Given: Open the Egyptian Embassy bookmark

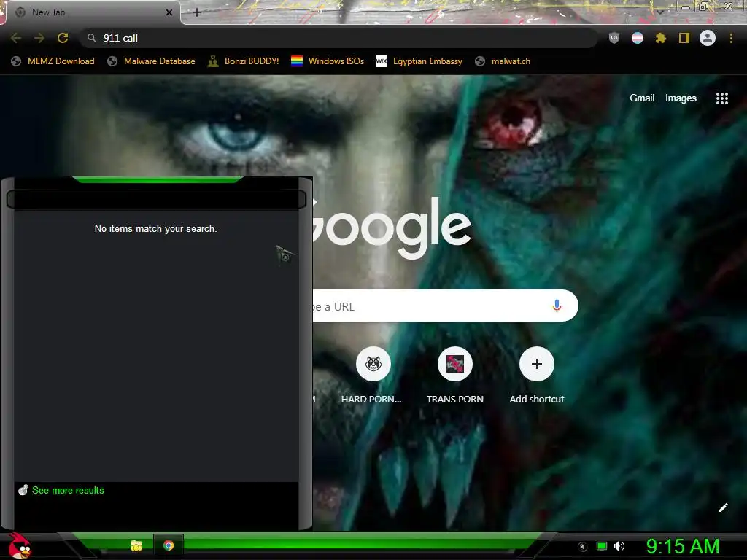Looking at the screenshot, I should [x=419, y=61].
